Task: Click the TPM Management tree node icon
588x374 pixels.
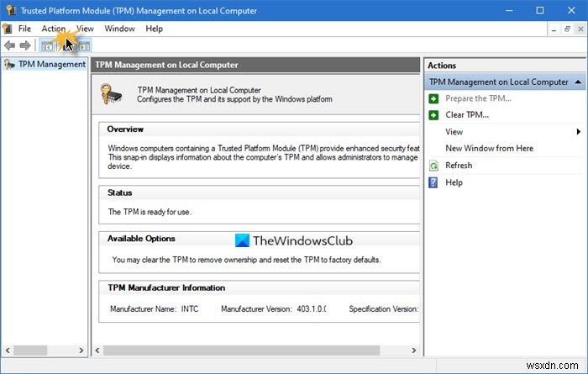Action: (9, 65)
